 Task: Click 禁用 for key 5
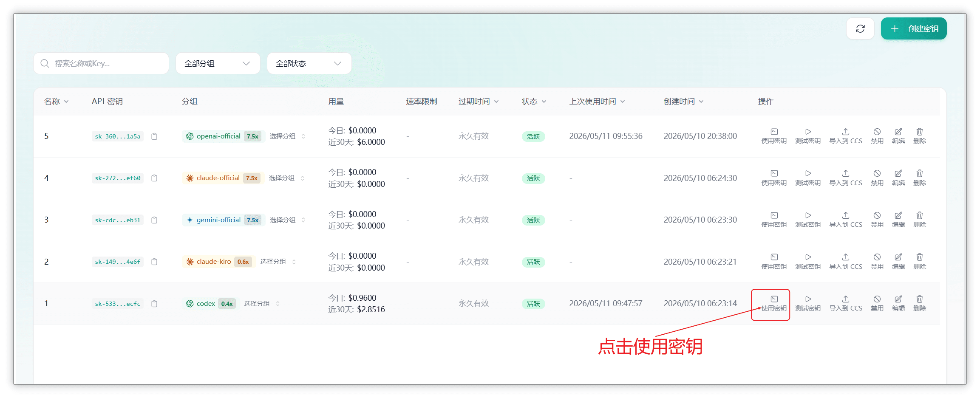click(x=877, y=136)
